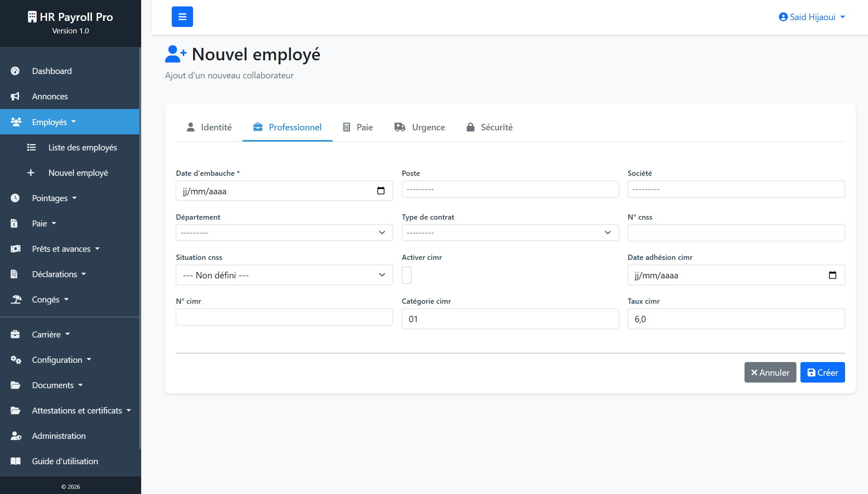Click the Prêts et avances money icon
The height and width of the screenshot is (494, 868).
(16, 249)
